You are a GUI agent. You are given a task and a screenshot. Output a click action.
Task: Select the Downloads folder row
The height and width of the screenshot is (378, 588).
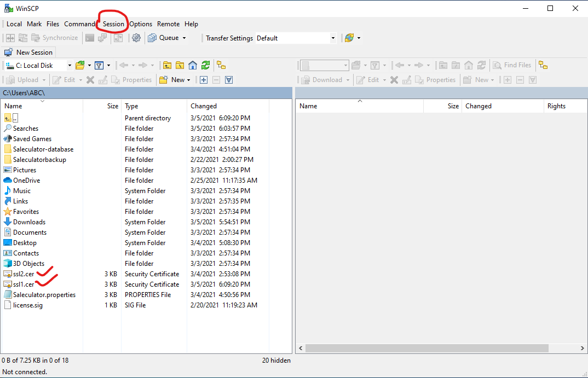point(135,222)
